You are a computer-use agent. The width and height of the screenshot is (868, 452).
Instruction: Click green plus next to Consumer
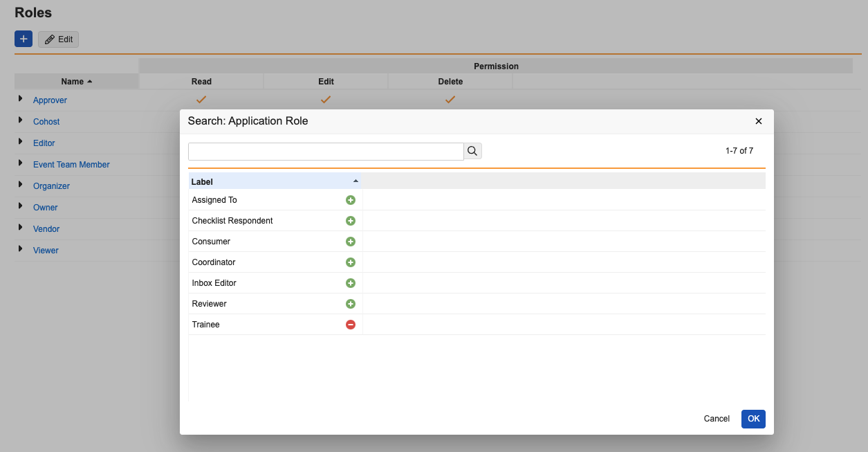coord(350,242)
